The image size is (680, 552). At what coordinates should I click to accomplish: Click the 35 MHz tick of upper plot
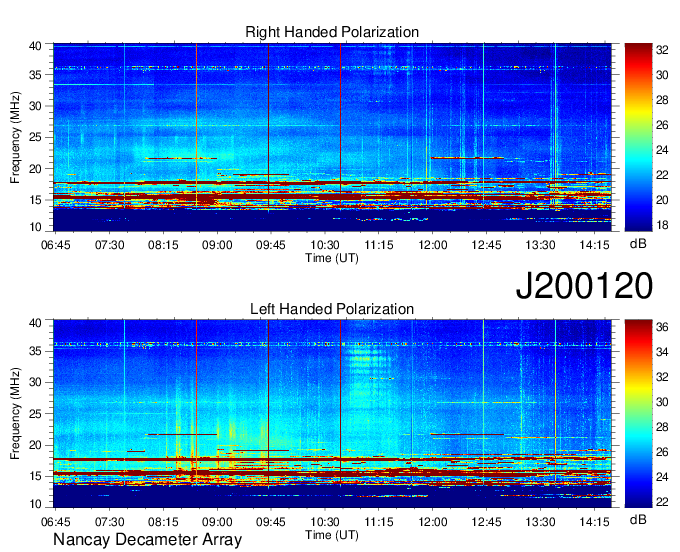[x=35, y=75]
